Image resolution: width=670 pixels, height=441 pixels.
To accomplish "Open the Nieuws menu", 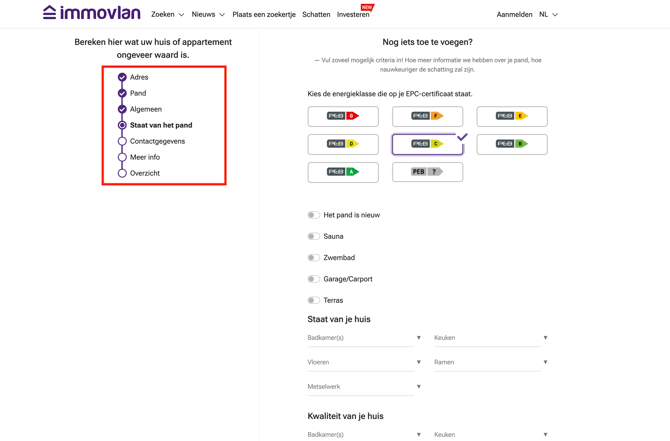I will 207,15.
